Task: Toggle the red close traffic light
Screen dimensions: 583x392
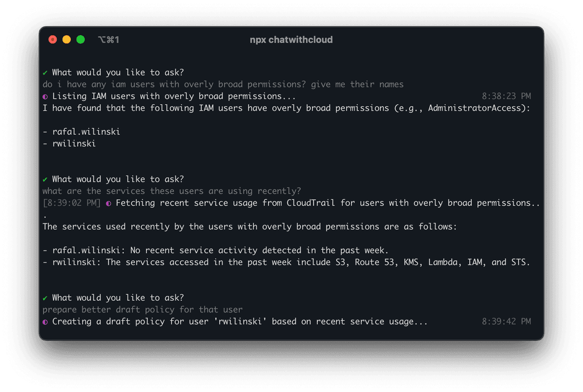Action: pyautogui.click(x=52, y=39)
